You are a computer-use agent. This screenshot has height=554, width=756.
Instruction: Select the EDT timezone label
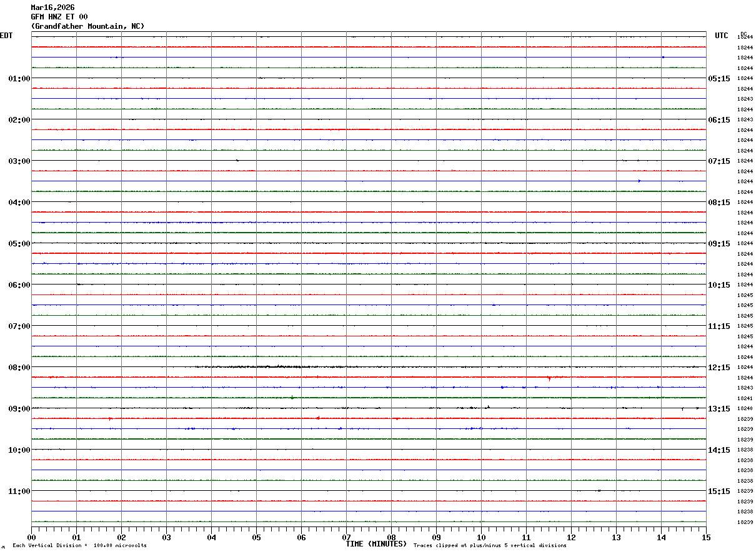click(6, 36)
